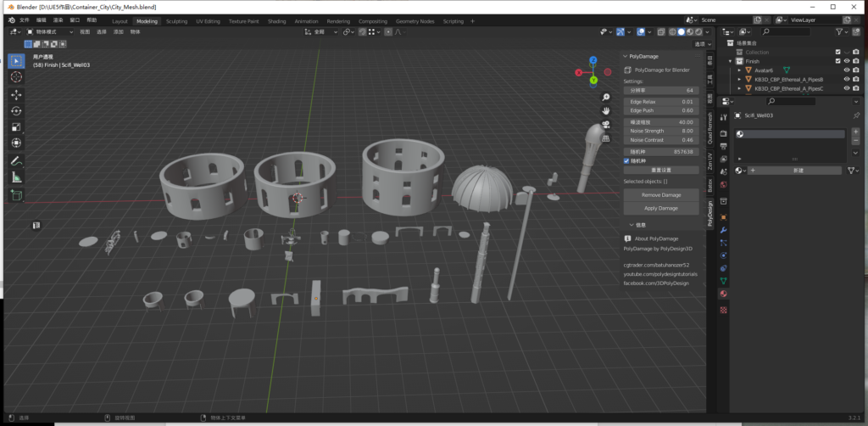Open the options dropdown in the viewport
Image resolution: width=868 pixels, height=426 pixels.
pyautogui.click(x=702, y=44)
